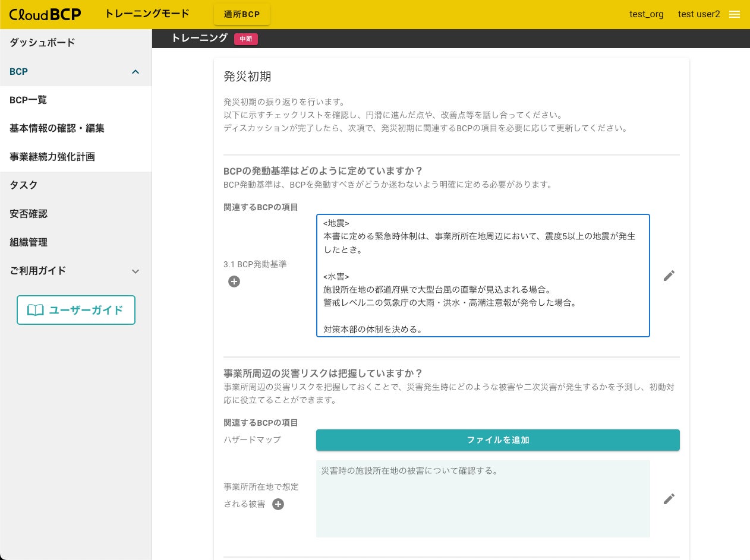Click pencil icon for 想定される被害 field
The width and height of the screenshot is (750, 560).
[x=669, y=499]
